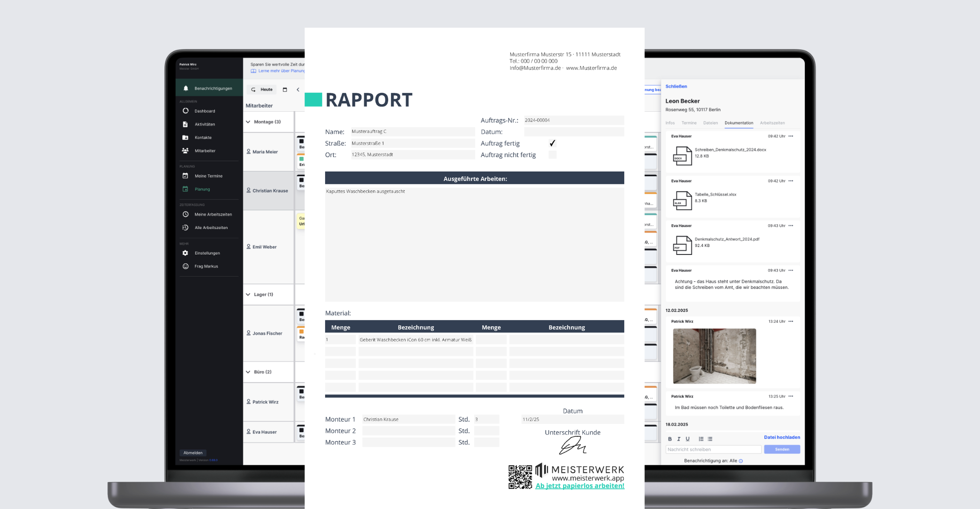This screenshot has height=509, width=980.
Task: Switch to the Dateien tab
Action: coord(710,123)
